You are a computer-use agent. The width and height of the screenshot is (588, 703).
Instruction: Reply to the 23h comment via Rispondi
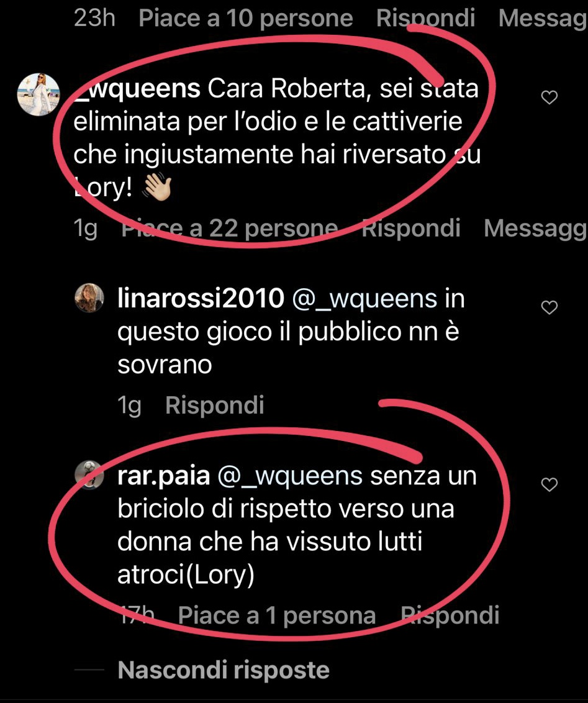[425, 19]
